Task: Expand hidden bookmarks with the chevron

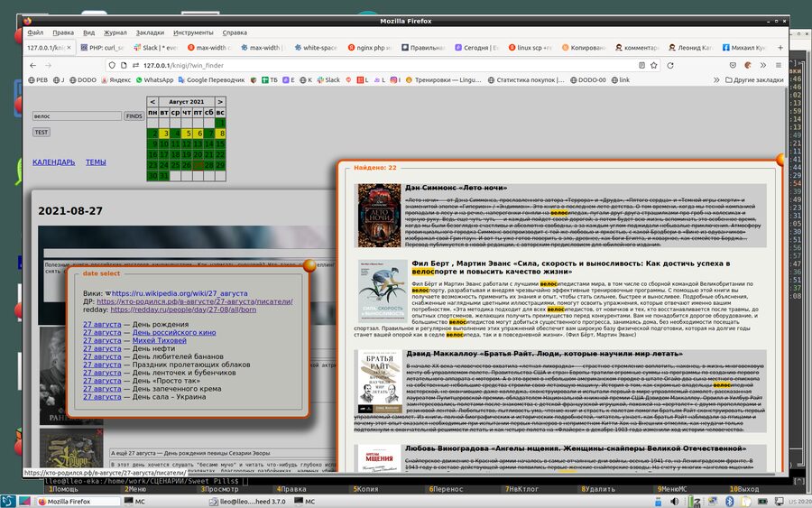Action: 716,79
